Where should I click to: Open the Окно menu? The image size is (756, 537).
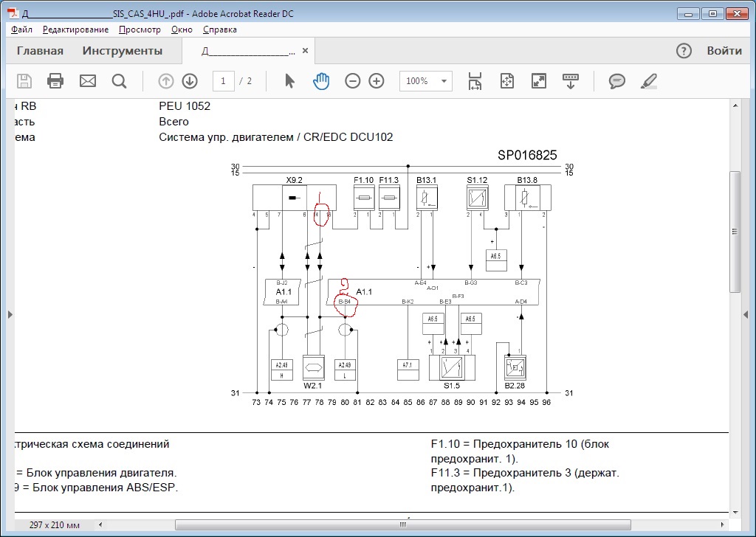click(182, 30)
